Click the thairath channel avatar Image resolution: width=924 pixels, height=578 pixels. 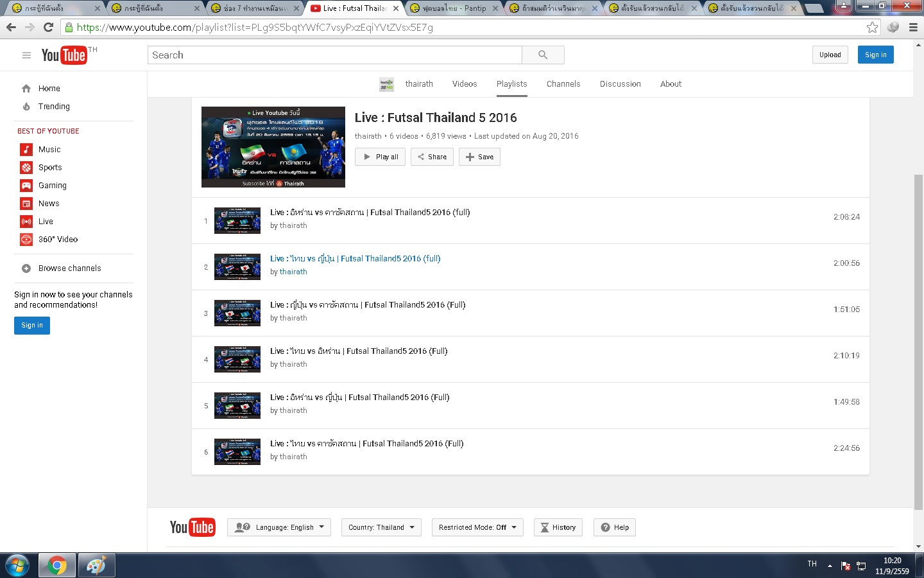pos(386,84)
